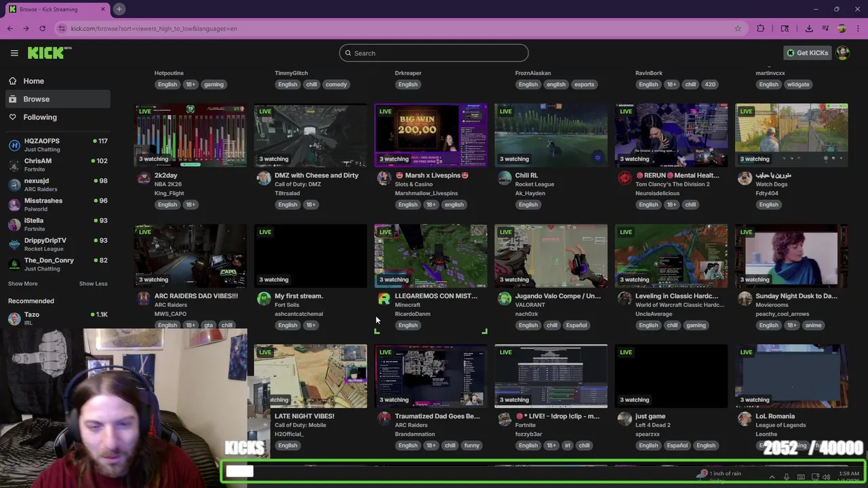
Task: Click the taskbar volume icon
Action: point(826,477)
